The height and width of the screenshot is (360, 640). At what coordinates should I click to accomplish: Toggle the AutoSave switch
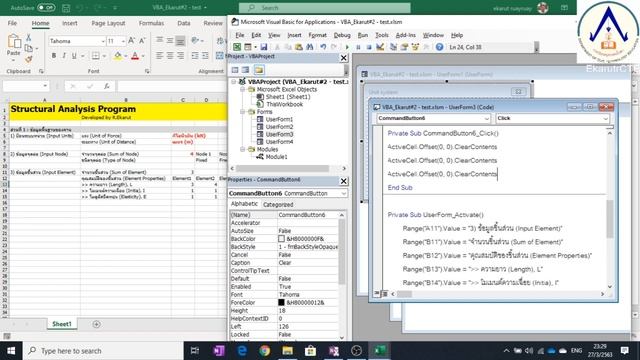(x=46, y=8)
